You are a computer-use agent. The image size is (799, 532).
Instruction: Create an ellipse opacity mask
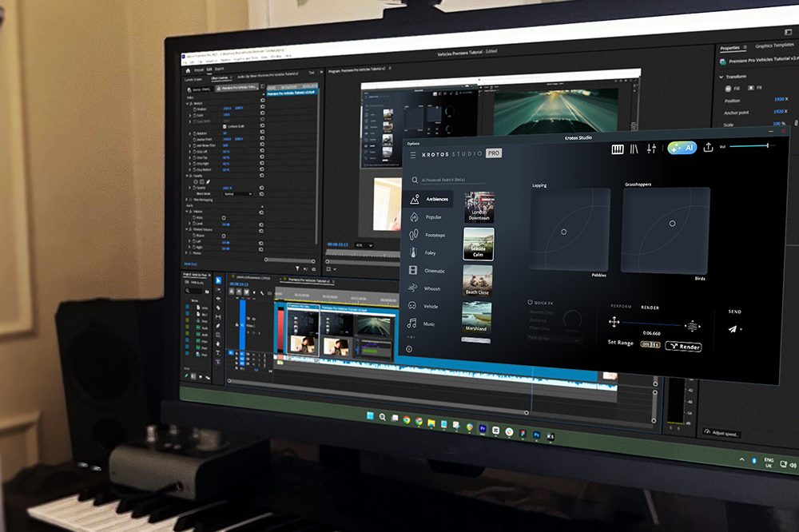(x=195, y=182)
